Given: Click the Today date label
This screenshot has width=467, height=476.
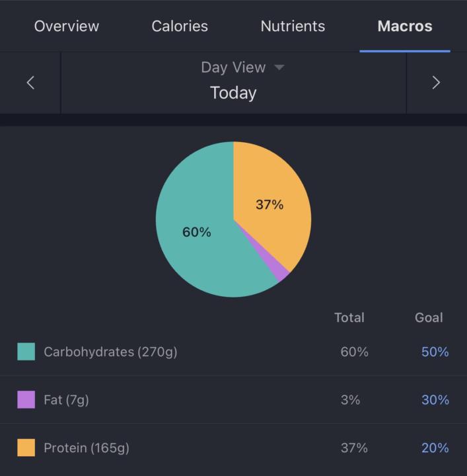Looking at the screenshot, I should (x=233, y=93).
